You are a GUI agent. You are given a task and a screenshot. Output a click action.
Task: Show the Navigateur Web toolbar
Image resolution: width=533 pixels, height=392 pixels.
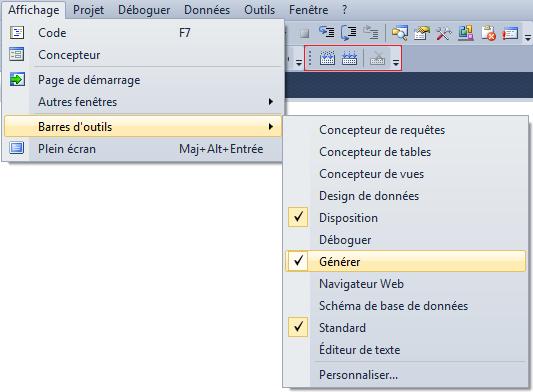click(x=405, y=284)
